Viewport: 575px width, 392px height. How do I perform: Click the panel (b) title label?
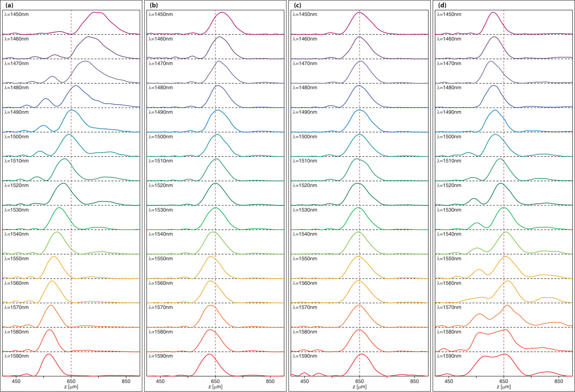154,5
